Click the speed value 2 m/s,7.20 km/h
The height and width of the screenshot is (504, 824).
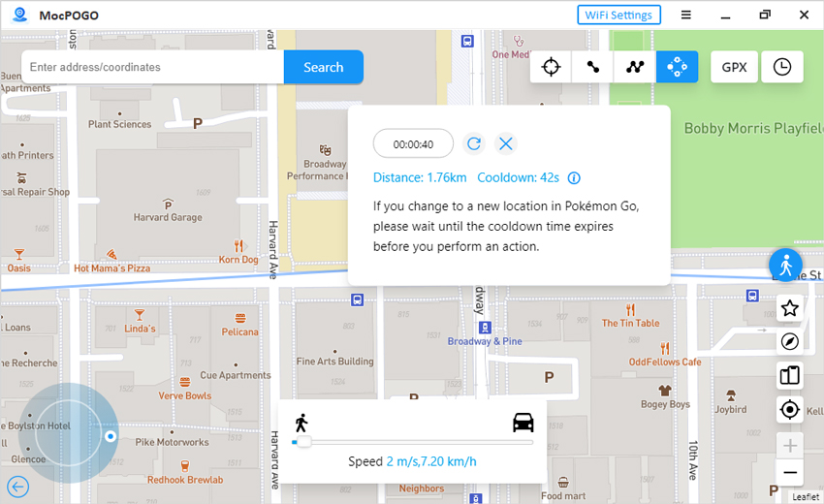pyautogui.click(x=431, y=461)
